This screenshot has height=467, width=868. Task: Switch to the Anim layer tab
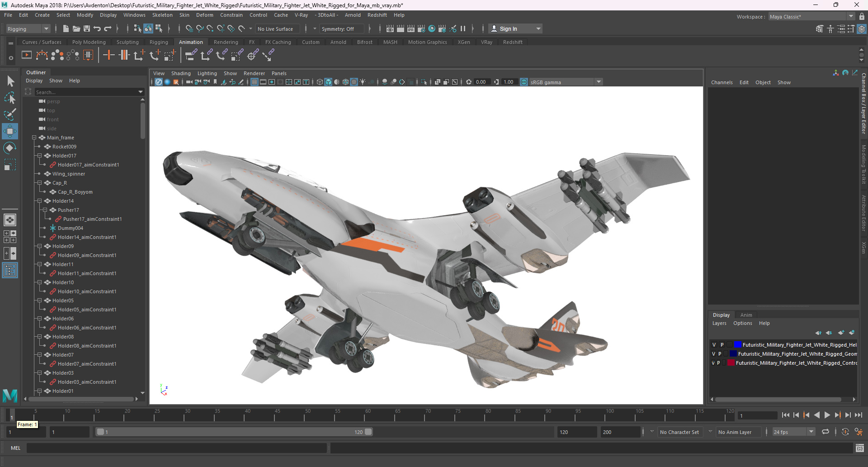click(x=746, y=315)
